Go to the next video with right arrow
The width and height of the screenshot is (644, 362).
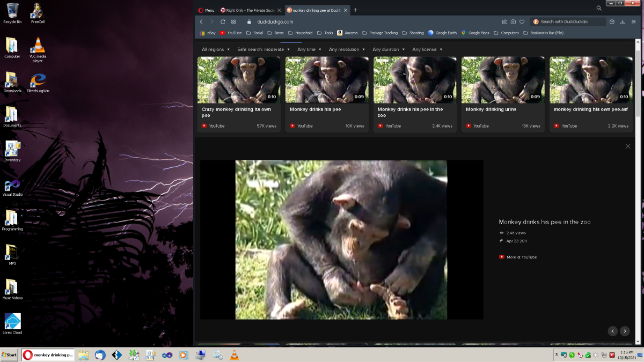point(625,331)
